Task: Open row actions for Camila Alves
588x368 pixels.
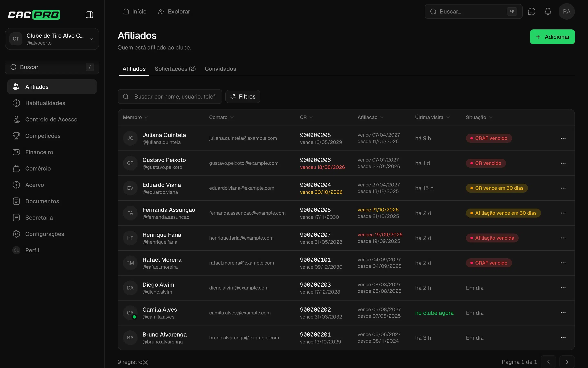Action: [563, 313]
